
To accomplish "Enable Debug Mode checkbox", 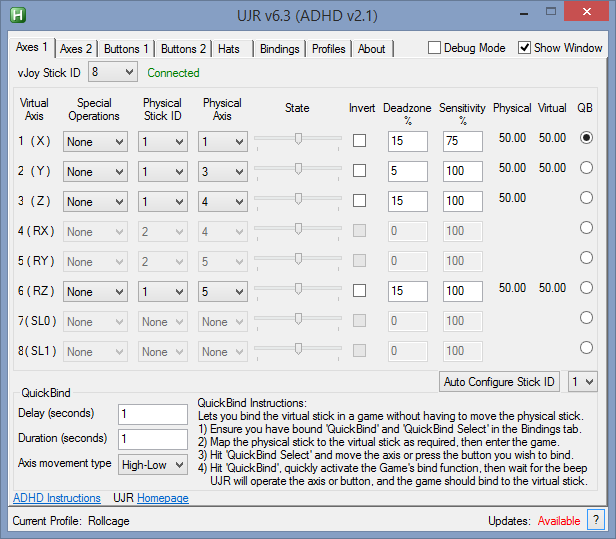I will tap(435, 48).
